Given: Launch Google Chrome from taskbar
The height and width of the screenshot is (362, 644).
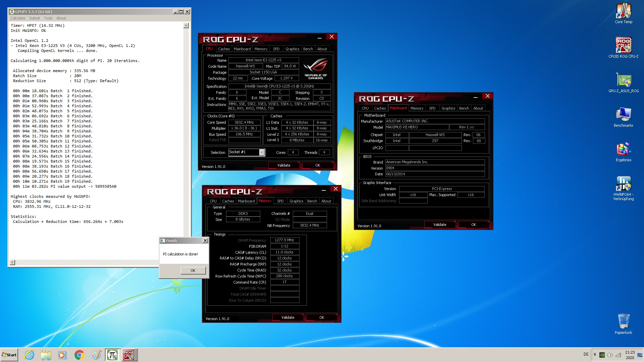Looking at the screenshot, I should [x=79, y=355].
